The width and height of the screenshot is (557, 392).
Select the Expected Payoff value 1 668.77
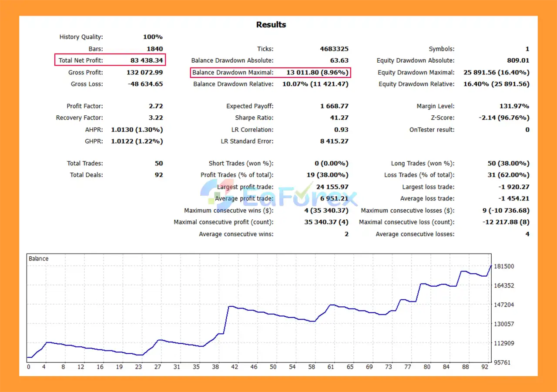pos(334,106)
